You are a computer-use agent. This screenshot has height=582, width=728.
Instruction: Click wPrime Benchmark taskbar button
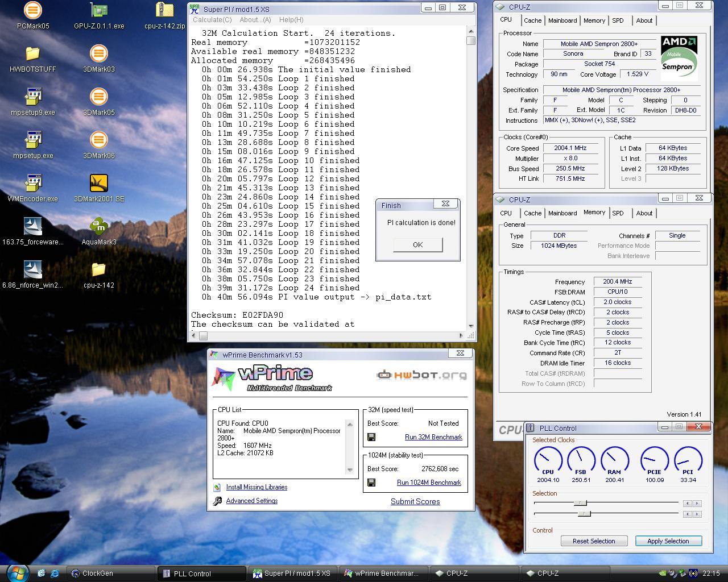384,573
